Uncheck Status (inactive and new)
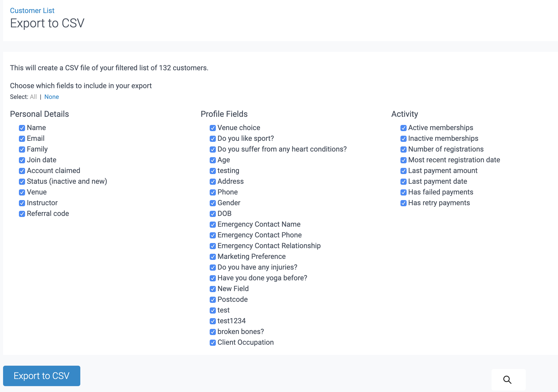This screenshot has width=558, height=392. [22, 181]
